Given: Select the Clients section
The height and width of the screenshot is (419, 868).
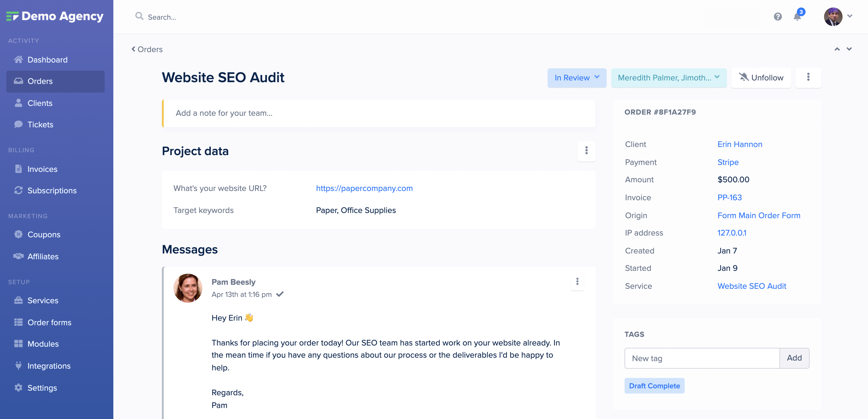Looking at the screenshot, I should [x=40, y=103].
